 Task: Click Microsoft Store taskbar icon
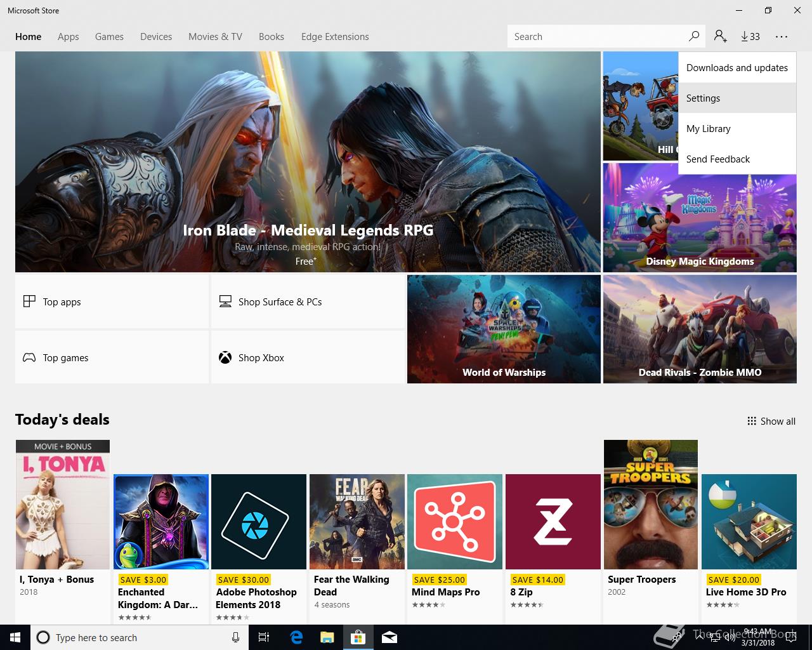[x=358, y=637]
